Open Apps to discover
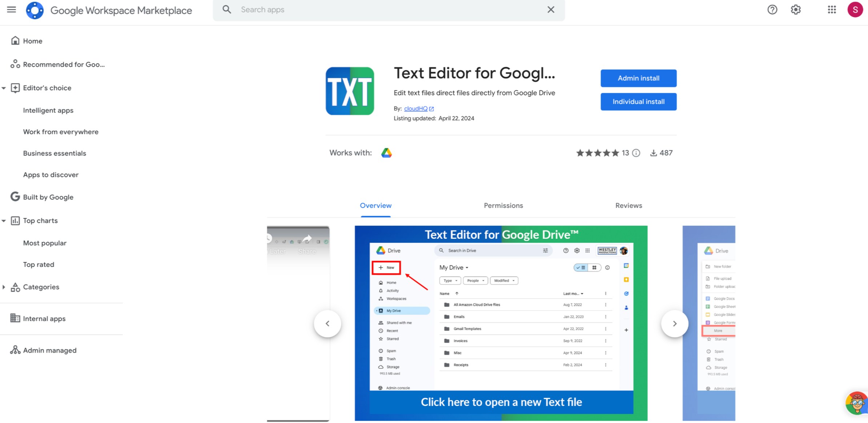This screenshot has width=868, height=423. tap(51, 175)
